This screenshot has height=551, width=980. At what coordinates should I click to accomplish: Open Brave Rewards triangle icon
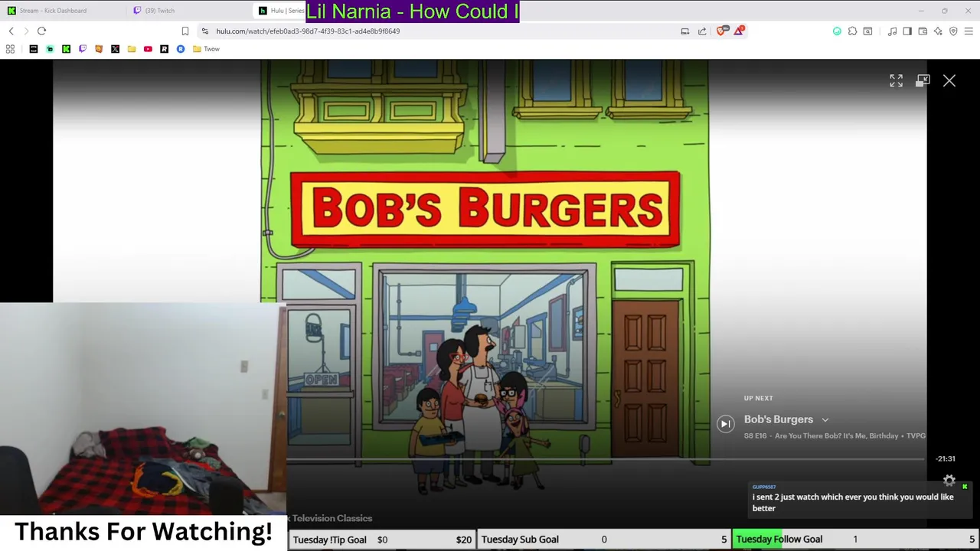coord(739,31)
